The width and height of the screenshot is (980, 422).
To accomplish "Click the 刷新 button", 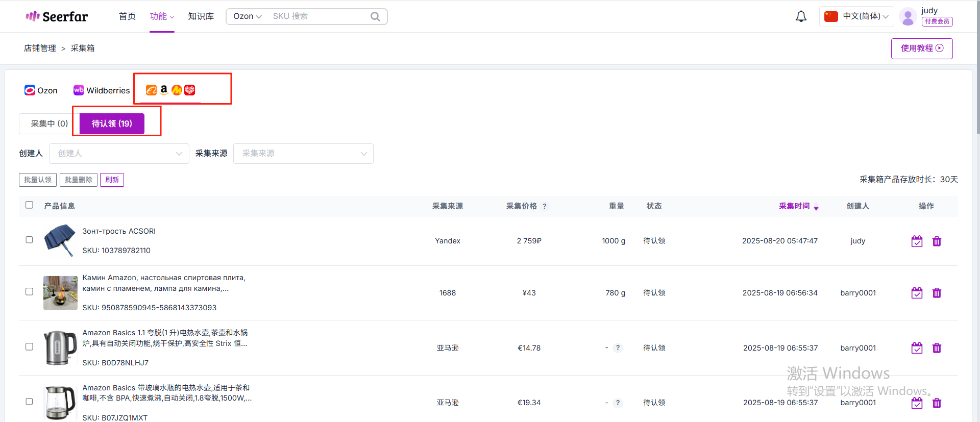I will (x=112, y=180).
